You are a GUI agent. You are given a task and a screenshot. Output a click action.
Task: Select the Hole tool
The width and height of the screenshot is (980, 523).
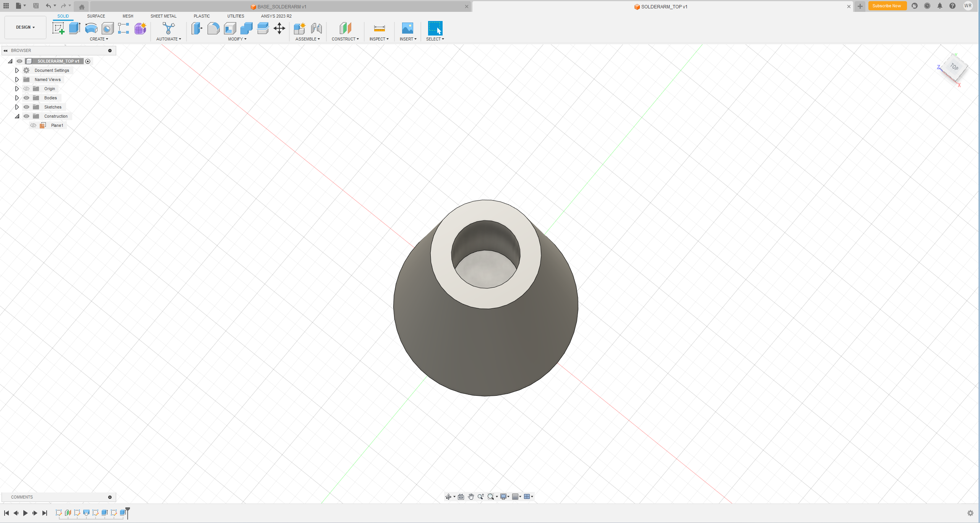107,28
